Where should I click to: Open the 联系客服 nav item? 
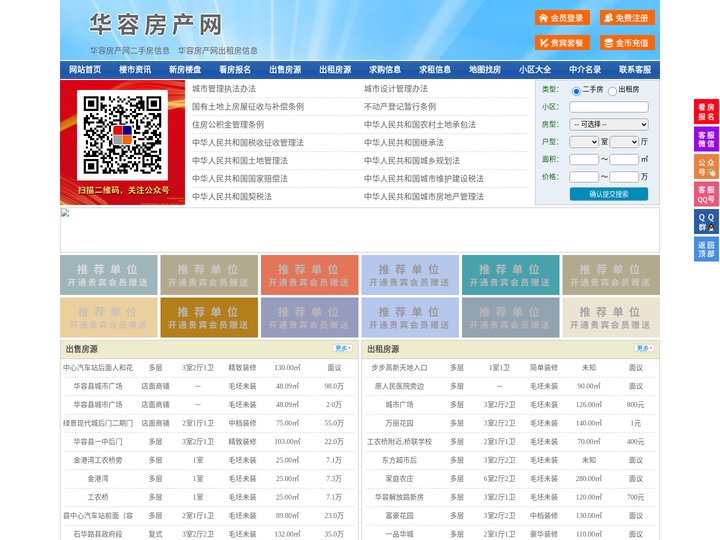tap(635, 70)
